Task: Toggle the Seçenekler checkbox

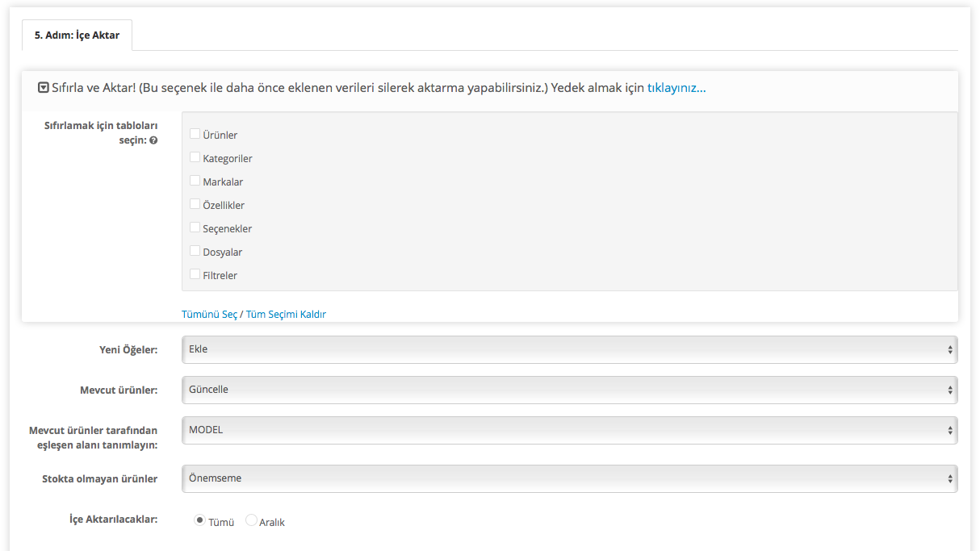Action: (x=195, y=227)
